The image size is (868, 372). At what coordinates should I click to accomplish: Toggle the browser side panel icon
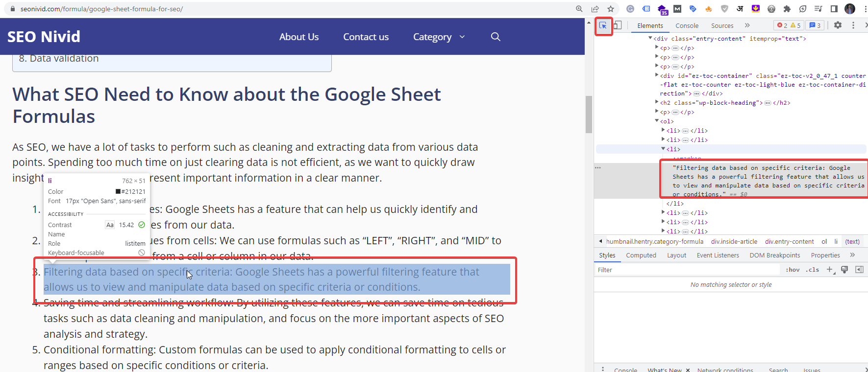pos(834,9)
